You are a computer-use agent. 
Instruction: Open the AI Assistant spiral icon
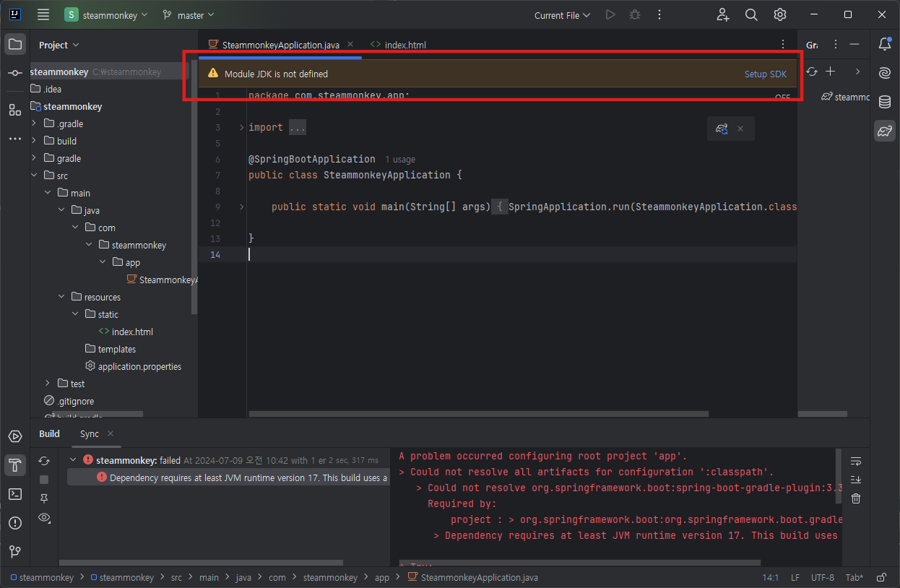(x=885, y=73)
